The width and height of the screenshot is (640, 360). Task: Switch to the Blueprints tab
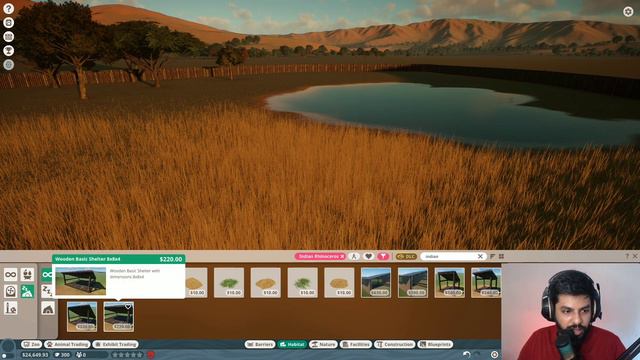tap(436, 344)
